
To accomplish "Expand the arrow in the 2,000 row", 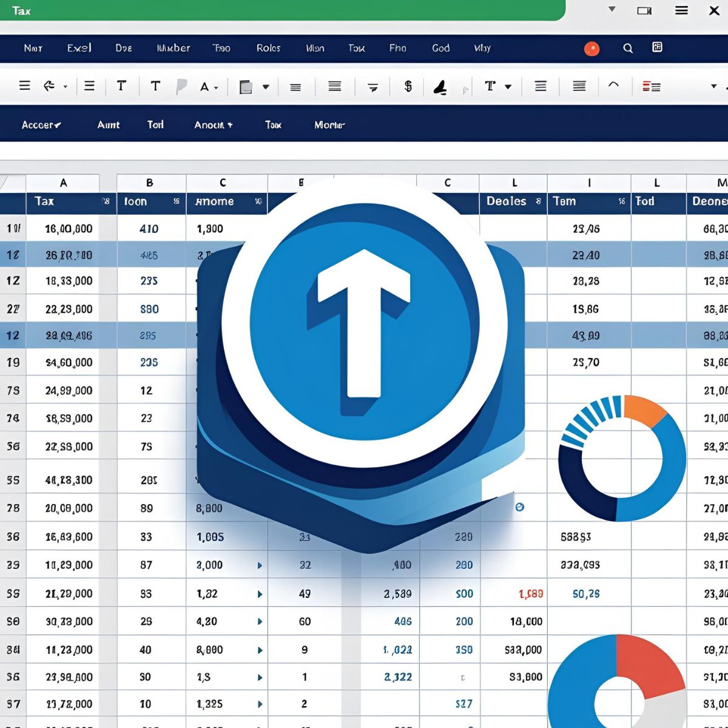I will (260, 565).
